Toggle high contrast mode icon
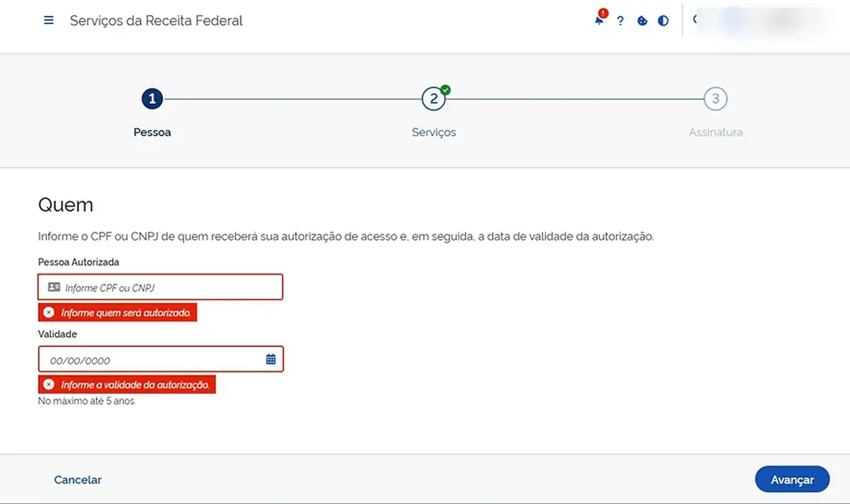 tap(663, 21)
